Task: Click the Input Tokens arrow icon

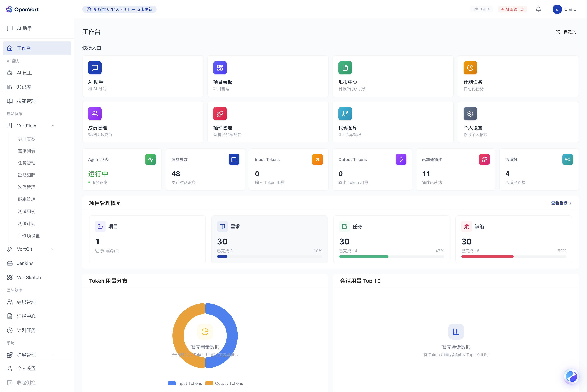Action: coord(317,159)
